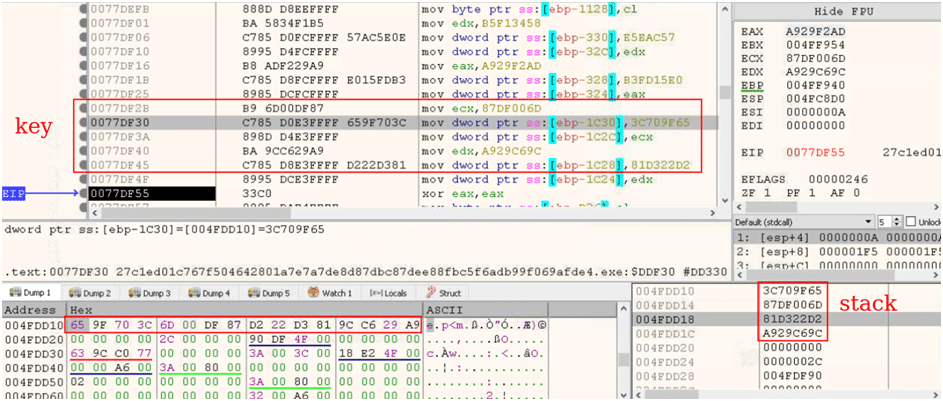Switch to the Dump 4 tab
This screenshot has width=943, height=401.
click(209, 293)
